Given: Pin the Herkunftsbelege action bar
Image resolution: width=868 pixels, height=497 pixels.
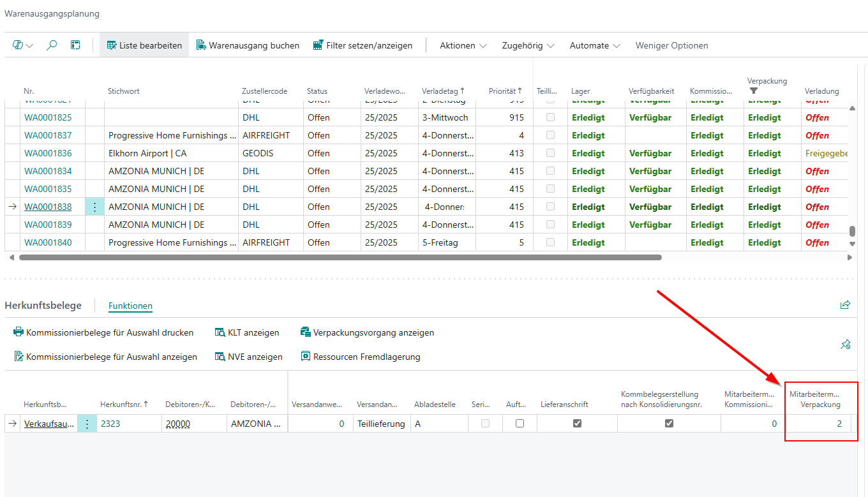Looking at the screenshot, I should [x=845, y=345].
